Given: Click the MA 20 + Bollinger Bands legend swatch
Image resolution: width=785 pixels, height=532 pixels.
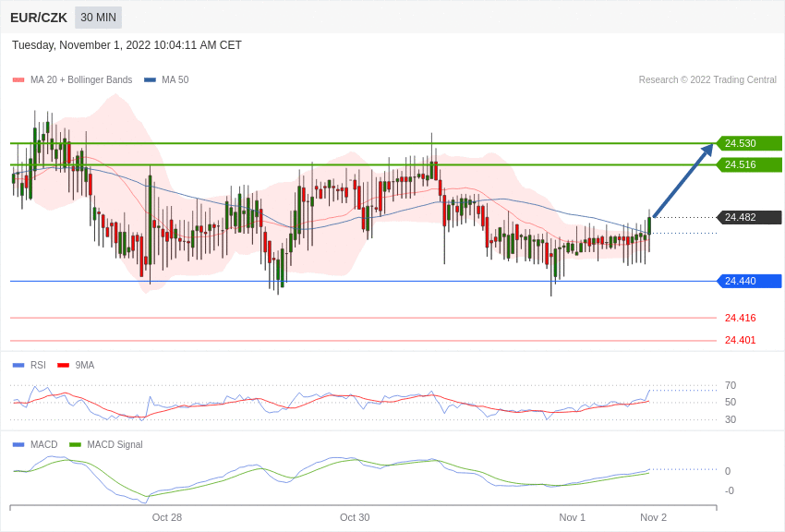Looking at the screenshot, I should 18,79.
